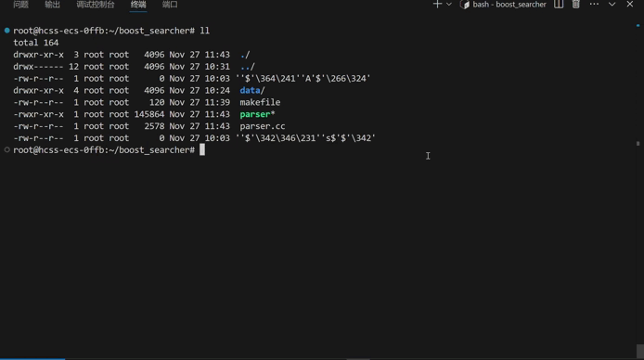Click the bash shell icon beside terminal name
Image resolution: width=644 pixels, height=360 pixels.
click(465, 5)
